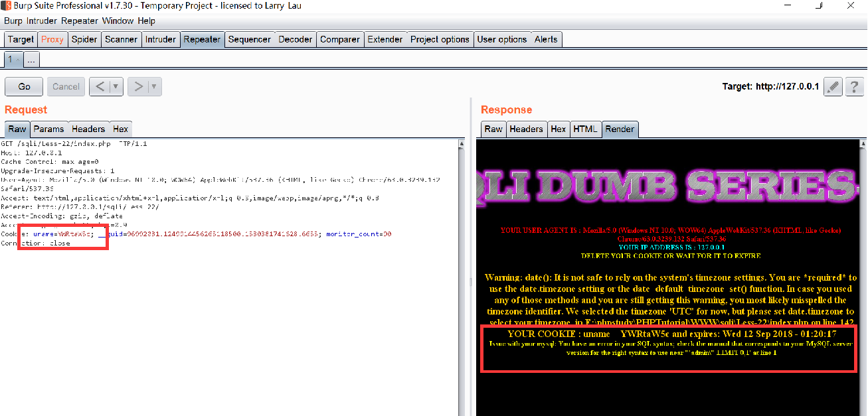Screen dimensions: 868x416
Task: Switch to the Sequencer tab
Action: (x=250, y=39)
